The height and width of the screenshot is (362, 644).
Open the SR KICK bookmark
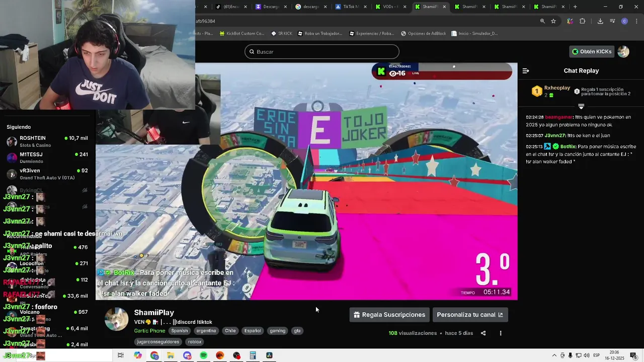pyautogui.click(x=282, y=34)
